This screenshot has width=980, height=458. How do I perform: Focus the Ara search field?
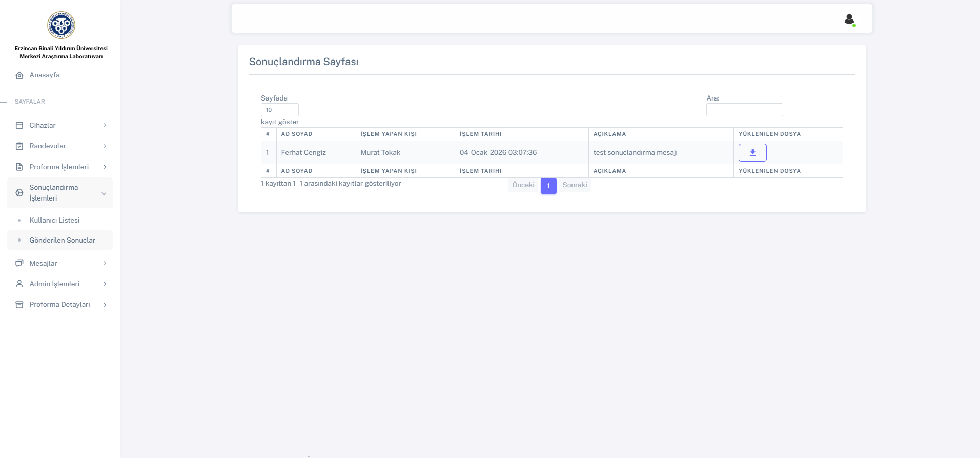click(x=744, y=110)
